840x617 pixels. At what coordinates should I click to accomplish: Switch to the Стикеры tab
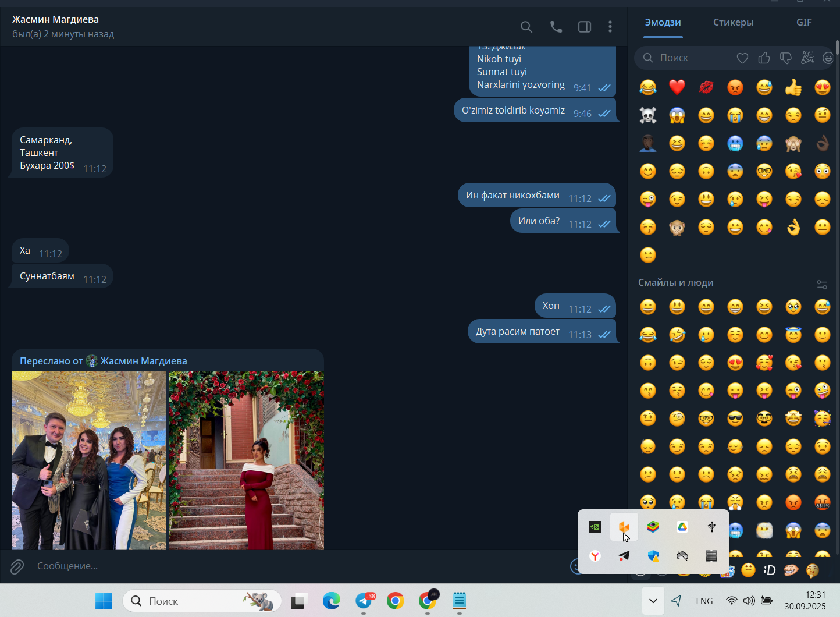click(x=733, y=22)
